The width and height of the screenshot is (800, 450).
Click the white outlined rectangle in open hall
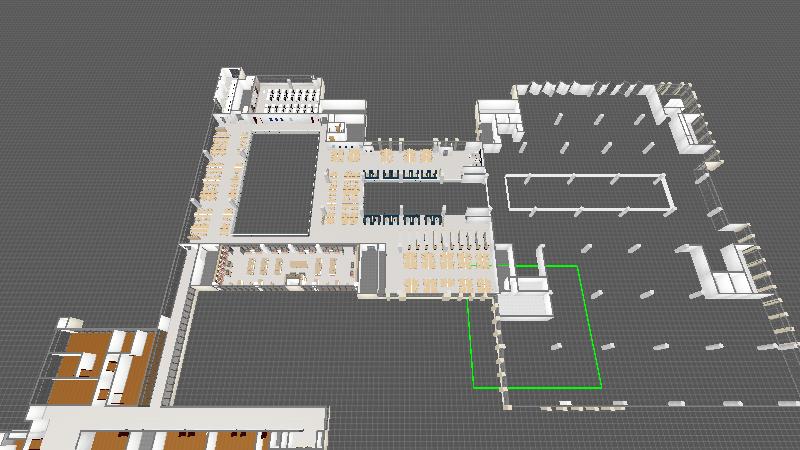585,193
